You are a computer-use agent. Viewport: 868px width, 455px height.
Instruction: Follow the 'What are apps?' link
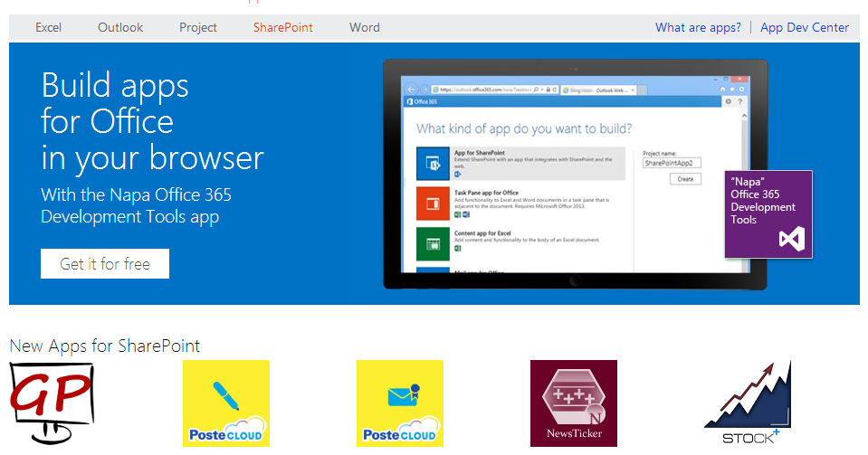(698, 27)
